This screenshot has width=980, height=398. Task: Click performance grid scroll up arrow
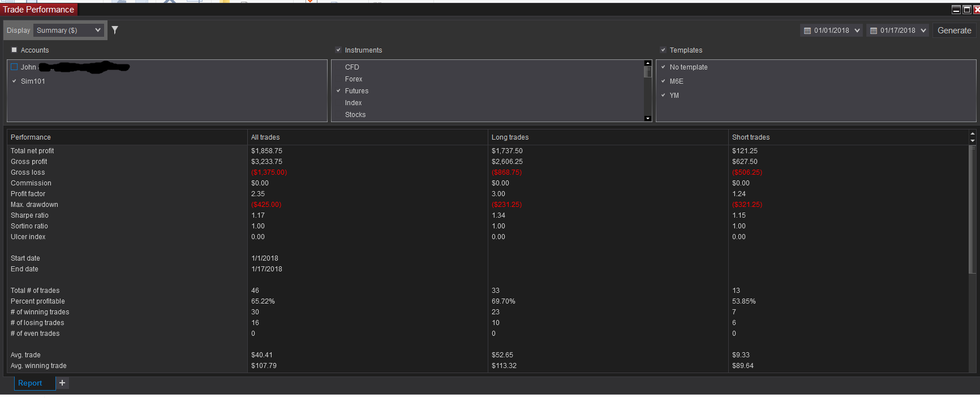[973, 133]
